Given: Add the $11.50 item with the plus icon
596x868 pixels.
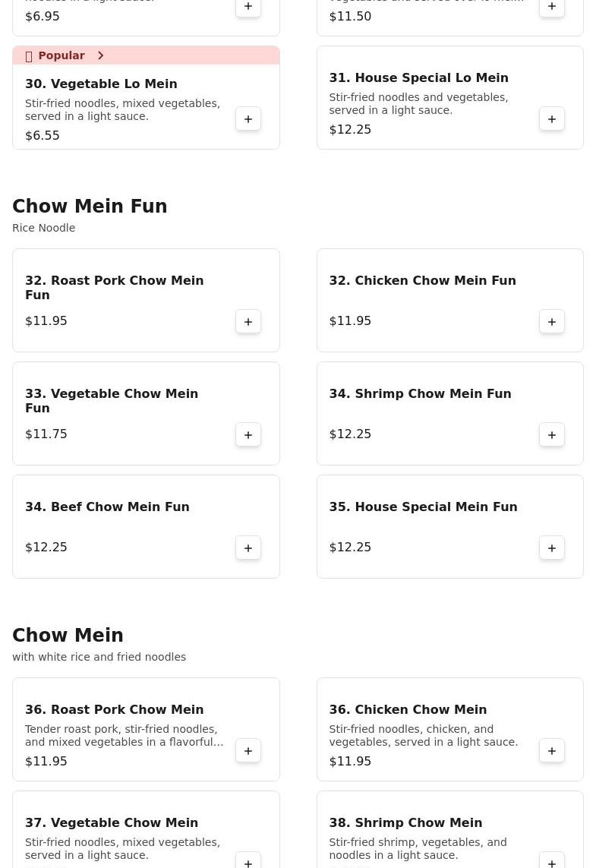Looking at the screenshot, I should pos(552,7).
